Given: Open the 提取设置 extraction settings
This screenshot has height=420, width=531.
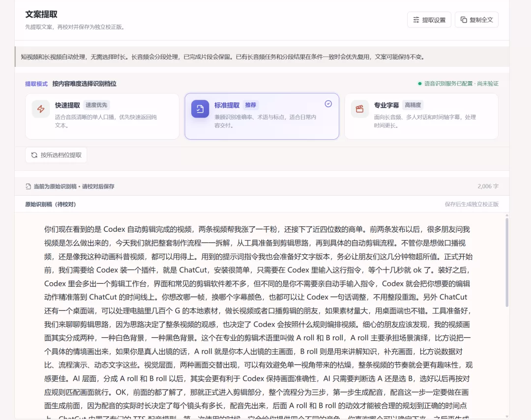Looking at the screenshot, I should 429,20.
